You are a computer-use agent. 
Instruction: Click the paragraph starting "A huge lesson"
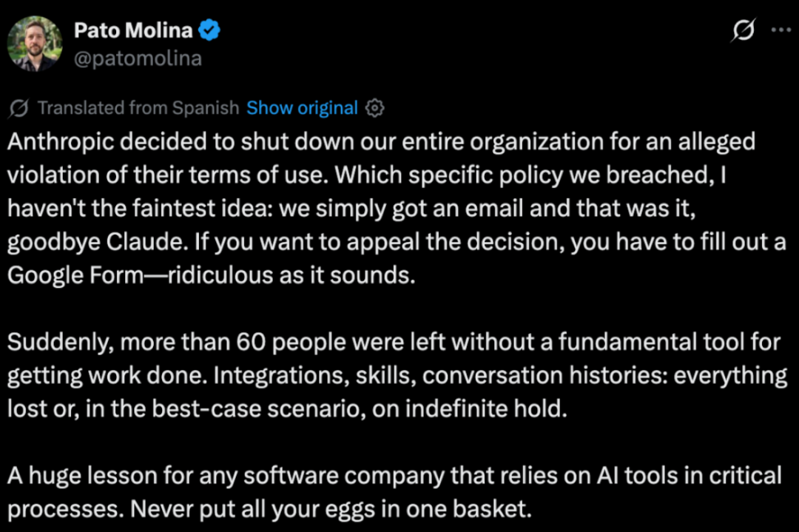[394, 475]
